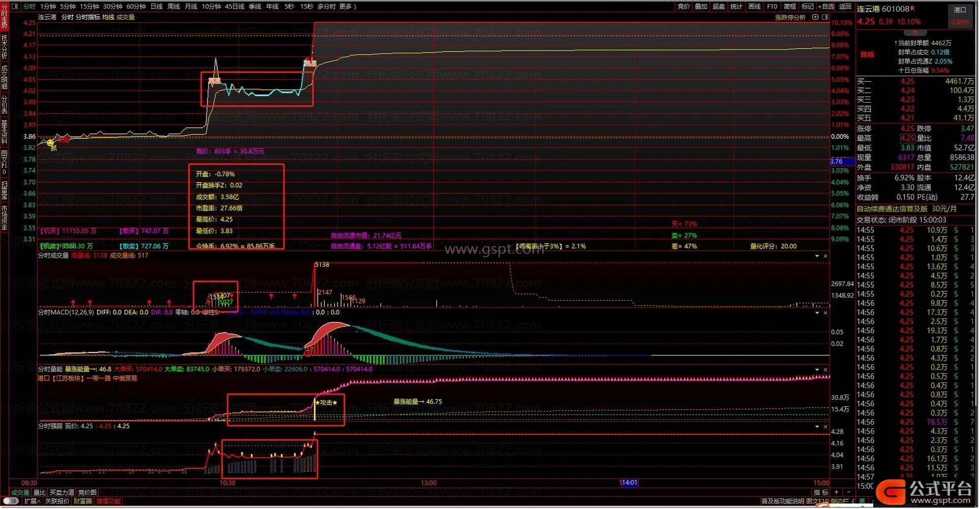Switch to the 1分钟 period
The height and width of the screenshot is (509, 980).
48,6
